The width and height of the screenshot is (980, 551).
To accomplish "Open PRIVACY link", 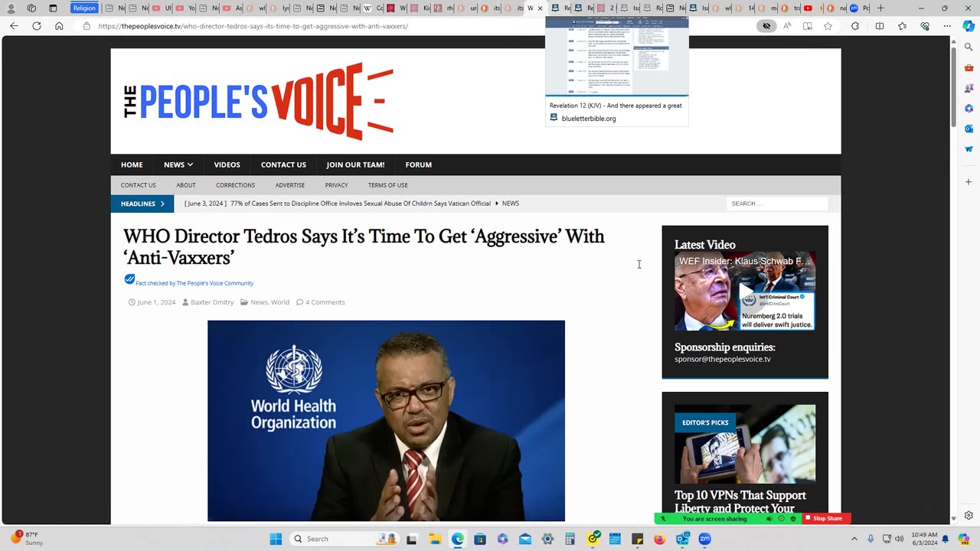I will coord(336,185).
